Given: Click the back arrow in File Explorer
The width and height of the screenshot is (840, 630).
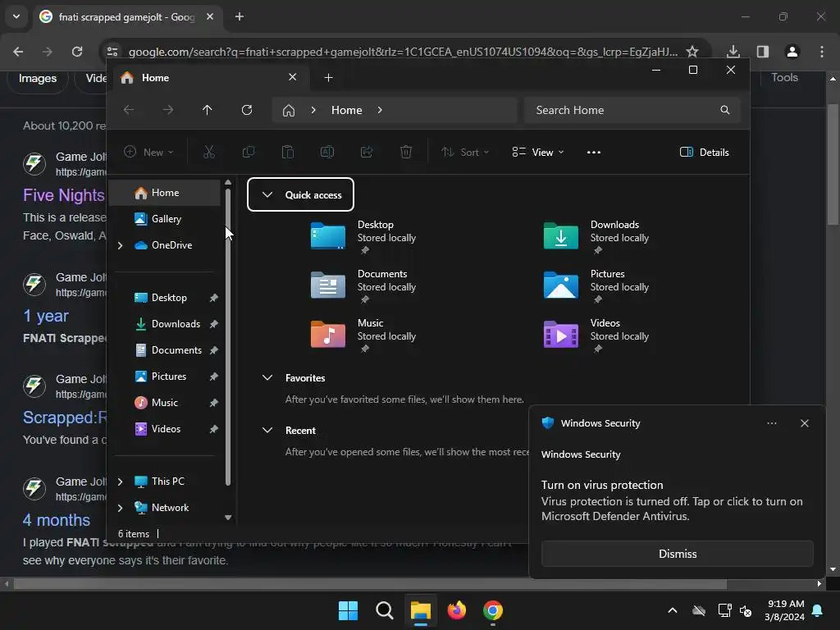Looking at the screenshot, I should [129, 110].
